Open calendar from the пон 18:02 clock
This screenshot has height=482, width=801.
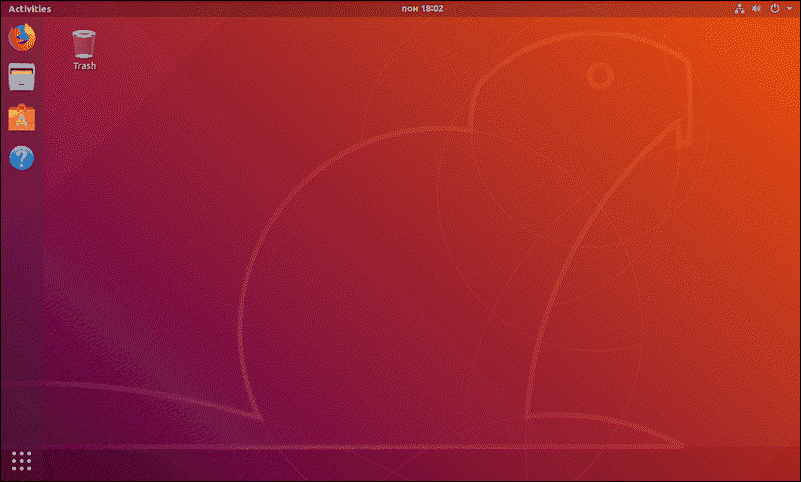pyautogui.click(x=420, y=8)
